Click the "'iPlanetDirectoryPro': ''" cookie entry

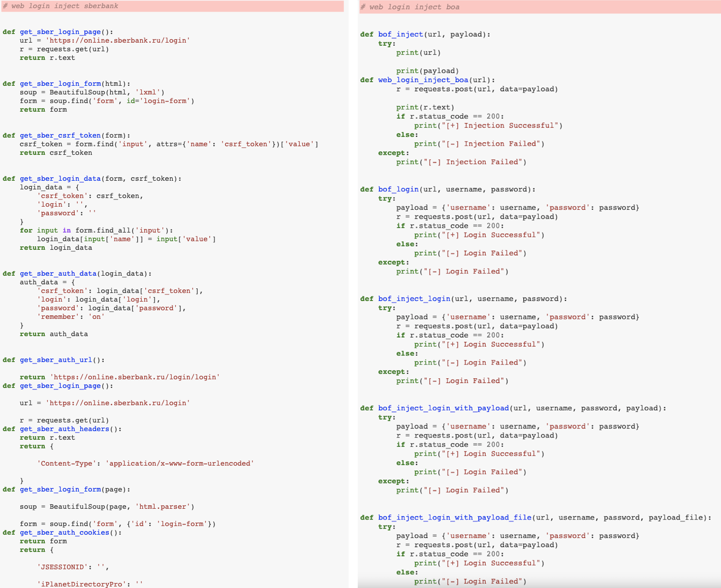90,584
